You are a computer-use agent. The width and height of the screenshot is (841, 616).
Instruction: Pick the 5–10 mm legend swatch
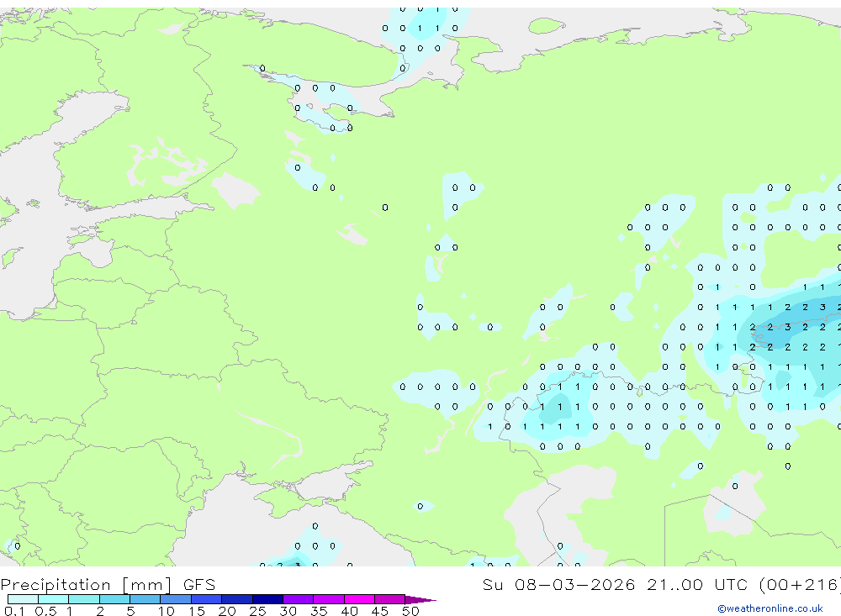tap(145, 599)
